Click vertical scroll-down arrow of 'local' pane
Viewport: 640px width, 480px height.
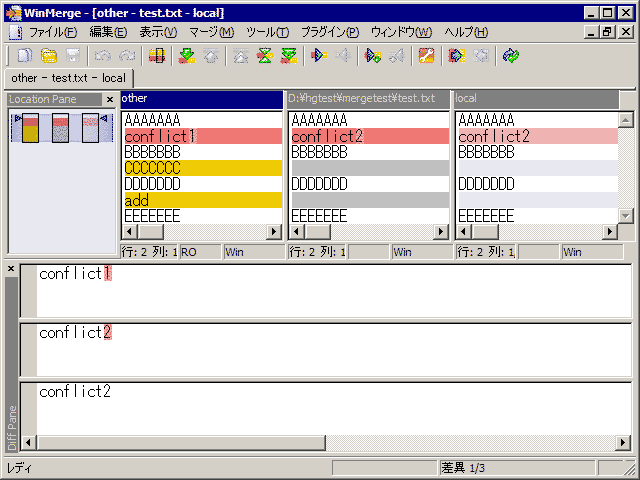tap(626, 216)
